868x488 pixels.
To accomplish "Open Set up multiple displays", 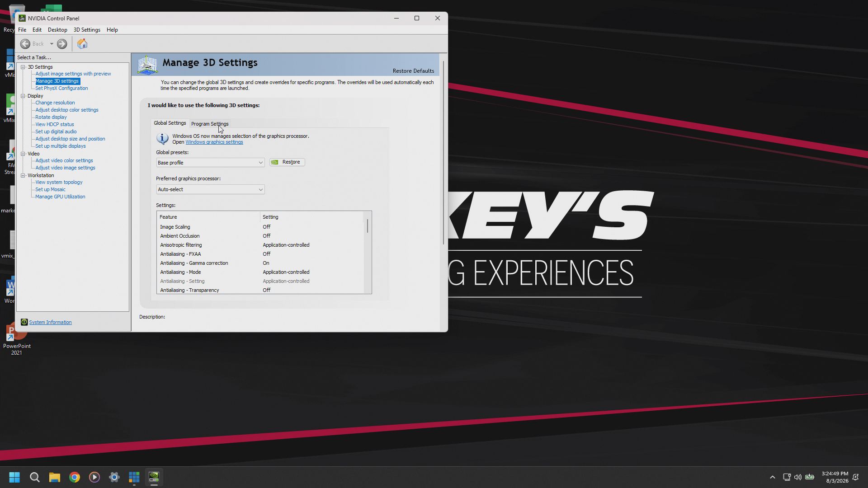I will point(61,146).
